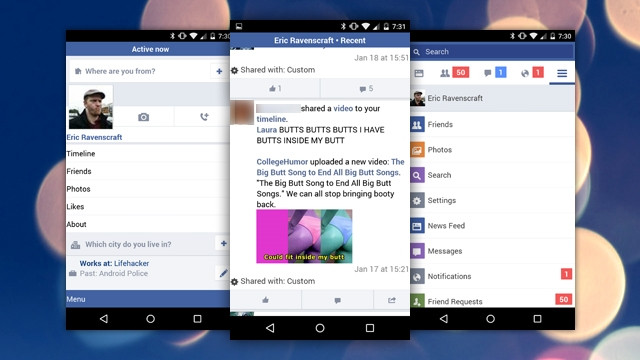The width and height of the screenshot is (640, 360).
Task: Tap Android back button on left phone
Action: tap(104, 319)
